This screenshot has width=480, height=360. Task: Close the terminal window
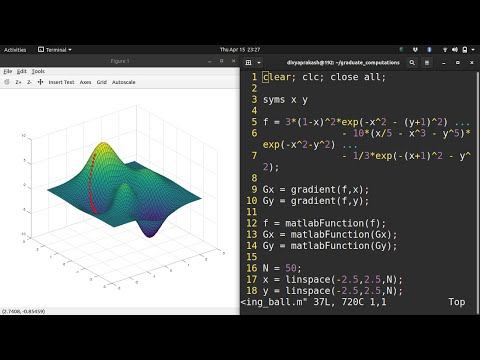(472, 62)
